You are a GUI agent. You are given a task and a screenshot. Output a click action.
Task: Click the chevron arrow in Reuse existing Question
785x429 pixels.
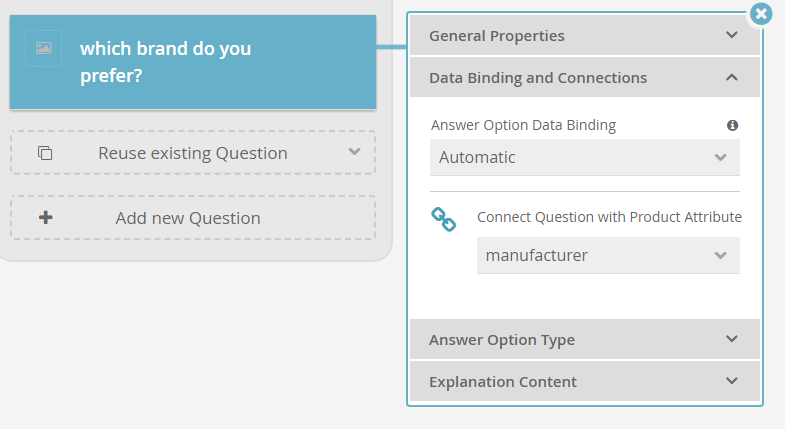(354, 152)
